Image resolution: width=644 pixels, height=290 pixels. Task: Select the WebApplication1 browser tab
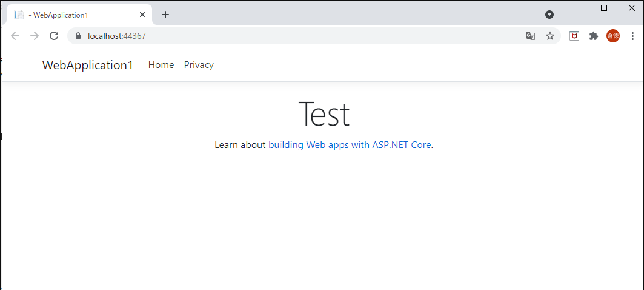[73, 15]
